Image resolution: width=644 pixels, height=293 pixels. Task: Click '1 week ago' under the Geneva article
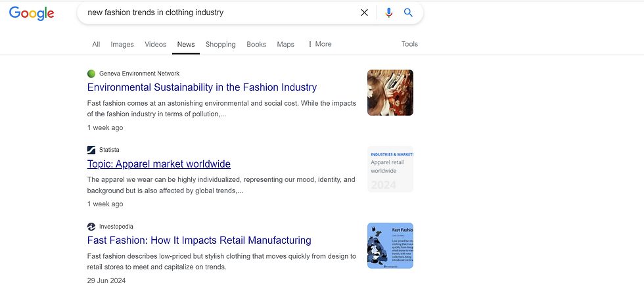[105, 127]
